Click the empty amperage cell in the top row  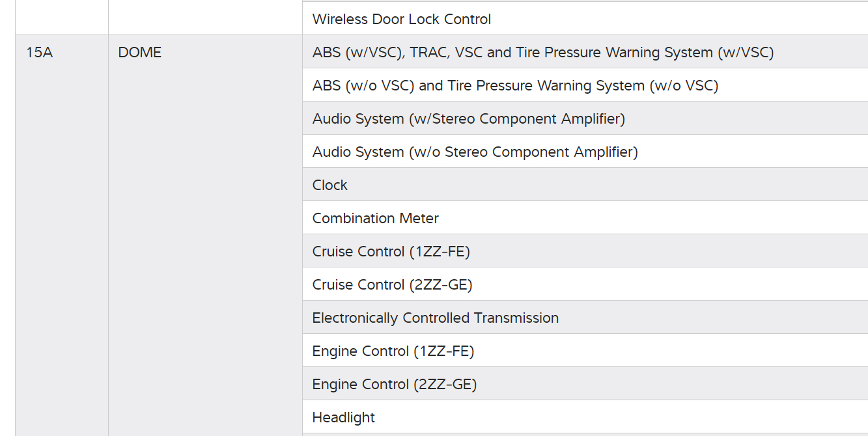(62, 18)
